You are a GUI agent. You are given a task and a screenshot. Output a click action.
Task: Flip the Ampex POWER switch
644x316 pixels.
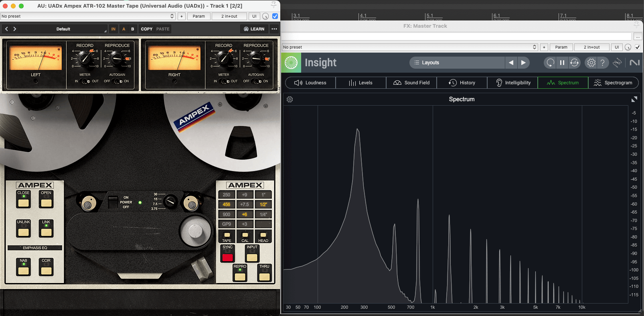pyautogui.click(x=113, y=202)
